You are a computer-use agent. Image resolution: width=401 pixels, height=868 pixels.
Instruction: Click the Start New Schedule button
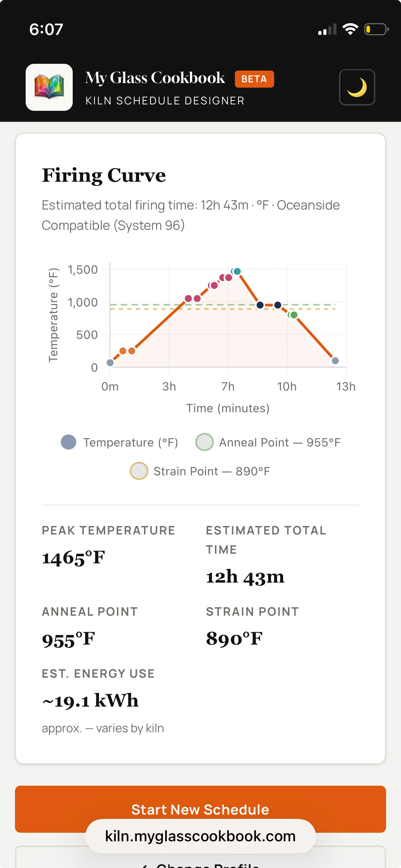(x=200, y=809)
